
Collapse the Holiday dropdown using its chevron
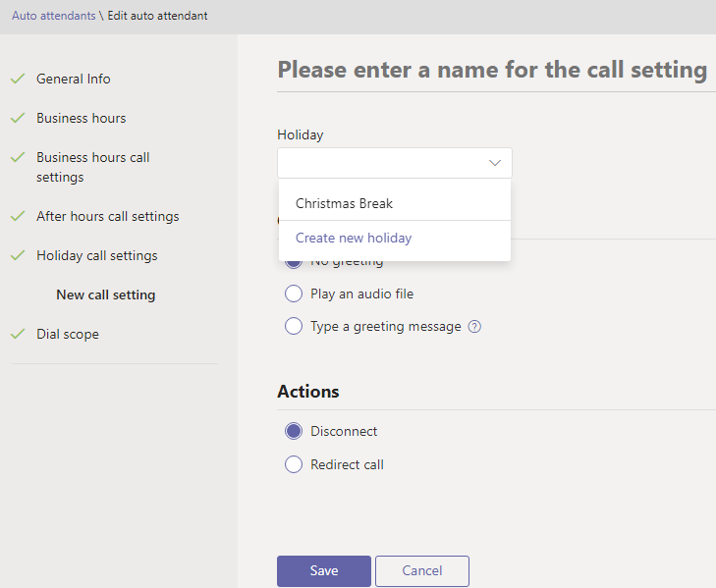tap(495, 163)
